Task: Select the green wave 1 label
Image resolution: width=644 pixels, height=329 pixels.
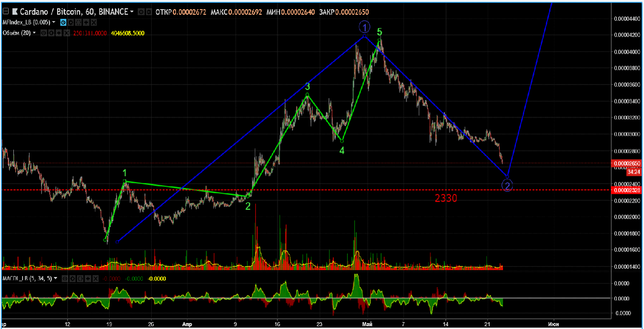Action: click(124, 173)
